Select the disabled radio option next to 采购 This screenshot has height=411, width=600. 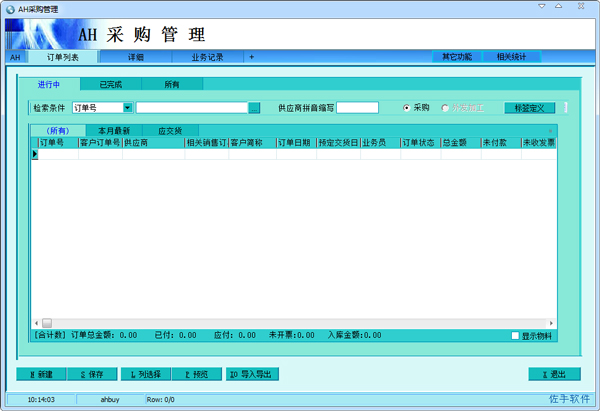click(x=445, y=107)
